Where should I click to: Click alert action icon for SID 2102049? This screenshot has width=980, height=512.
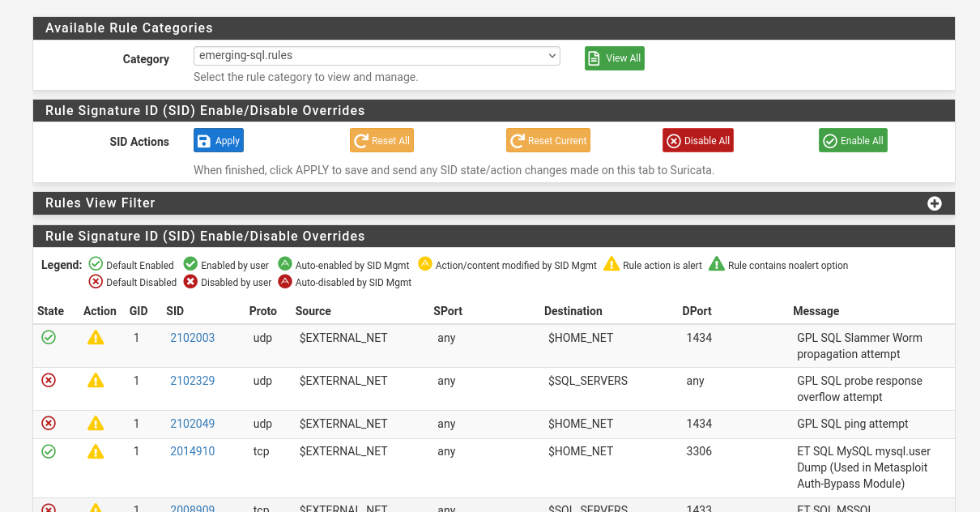pos(96,423)
